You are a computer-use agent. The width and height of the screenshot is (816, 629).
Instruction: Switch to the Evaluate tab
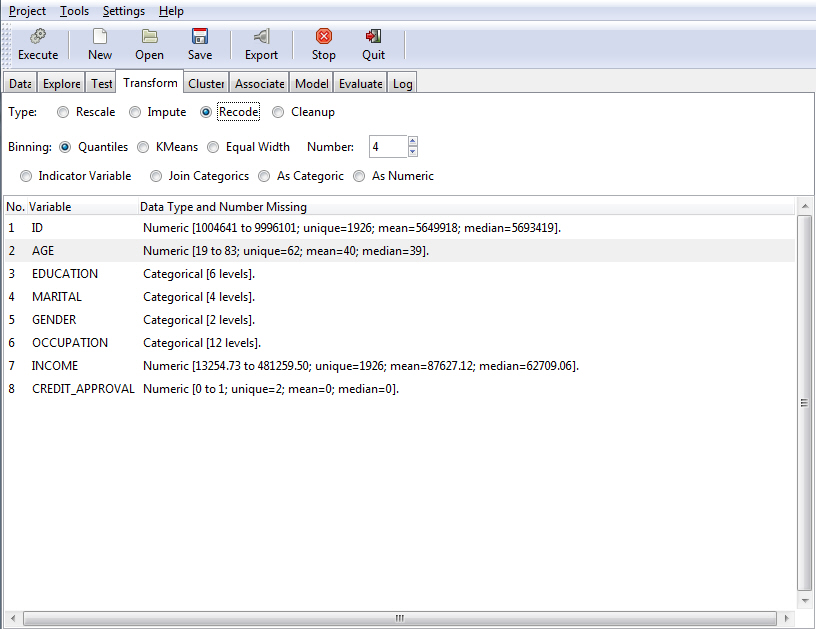(x=361, y=83)
